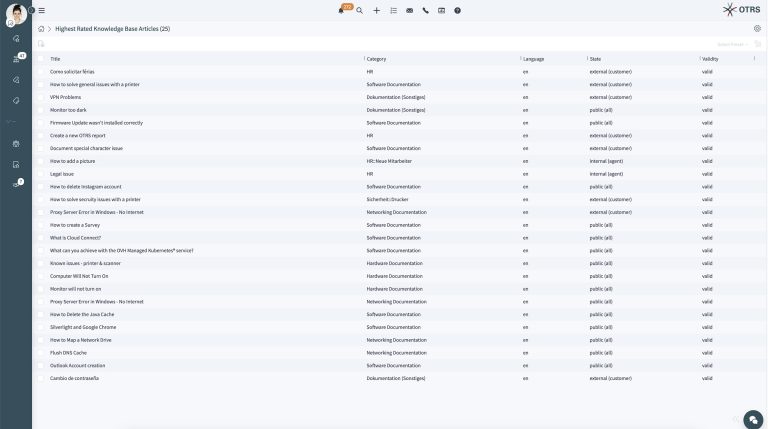The image size is (768, 429).
Task: Click the chat bubble icon at bottom right
Action: [x=753, y=419]
